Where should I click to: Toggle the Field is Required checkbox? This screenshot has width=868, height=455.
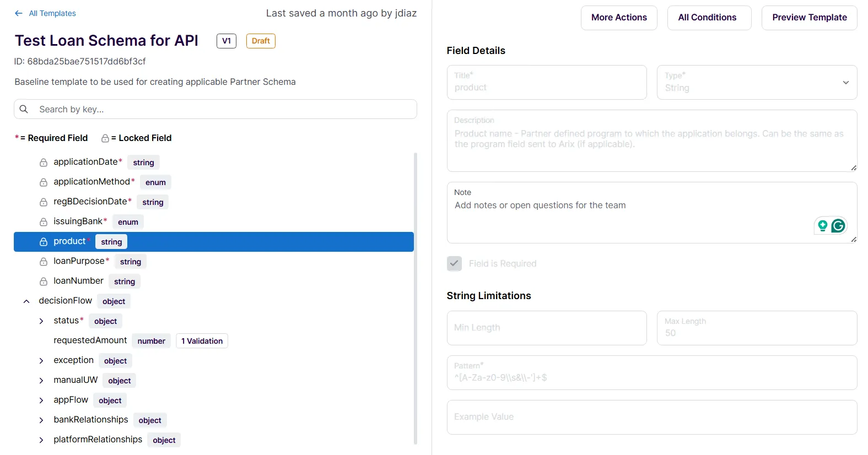(x=454, y=263)
